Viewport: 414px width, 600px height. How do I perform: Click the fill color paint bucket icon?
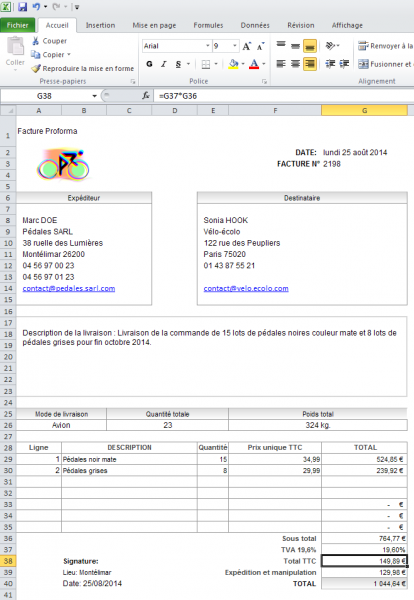click(233, 64)
